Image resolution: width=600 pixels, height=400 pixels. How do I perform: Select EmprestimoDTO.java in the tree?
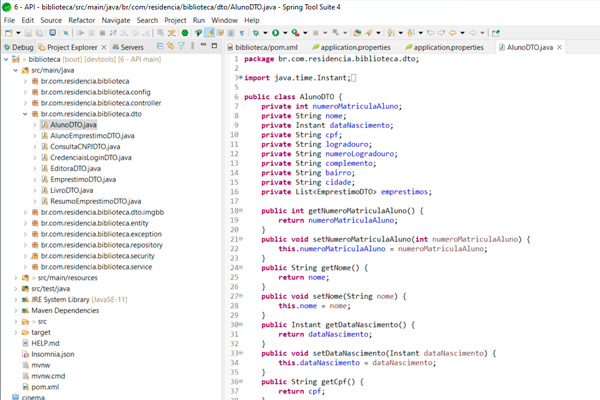click(x=83, y=179)
